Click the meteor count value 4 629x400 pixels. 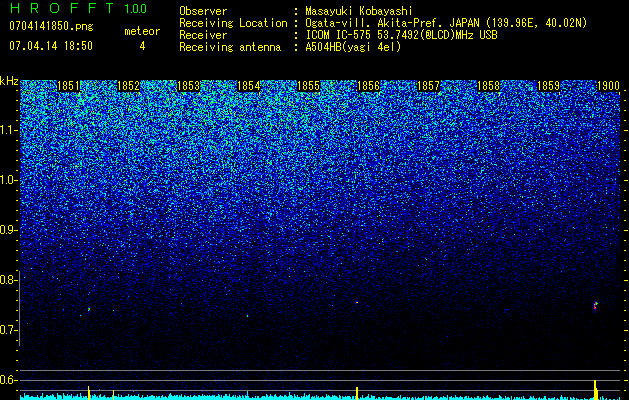click(x=142, y=46)
